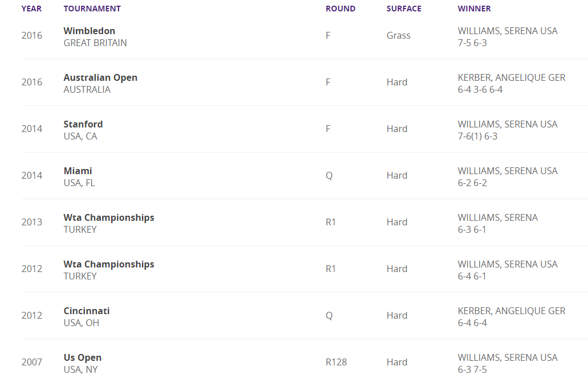Click Hard surface in the 2013 row
Image resolution: width=588 pixels, height=383 pixels.
(397, 222)
